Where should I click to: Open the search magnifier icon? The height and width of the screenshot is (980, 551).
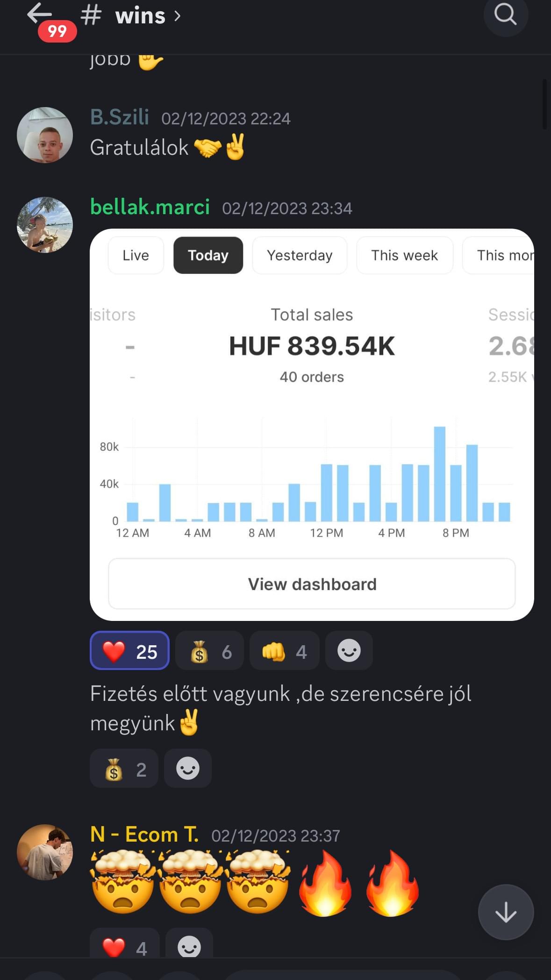pyautogui.click(x=506, y=15)
